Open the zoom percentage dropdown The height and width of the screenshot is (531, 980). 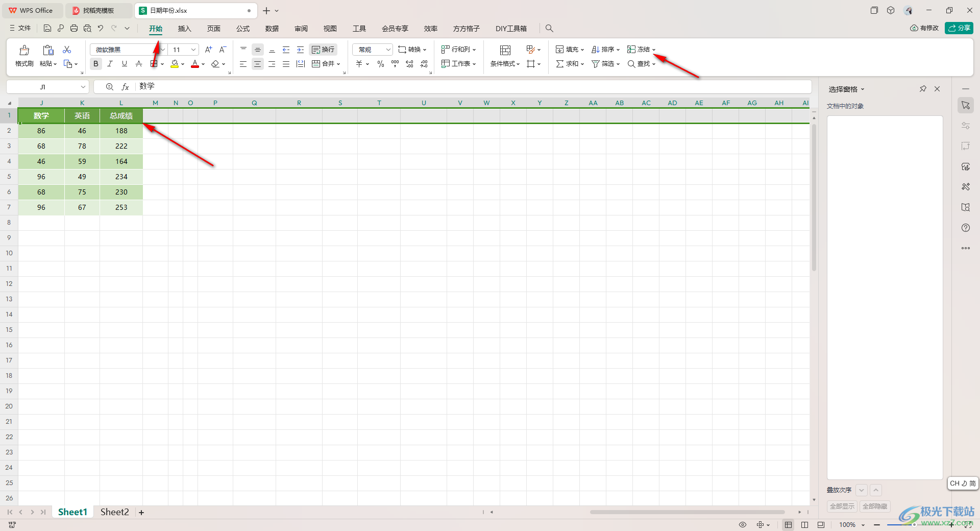click(x=863, y=525)
